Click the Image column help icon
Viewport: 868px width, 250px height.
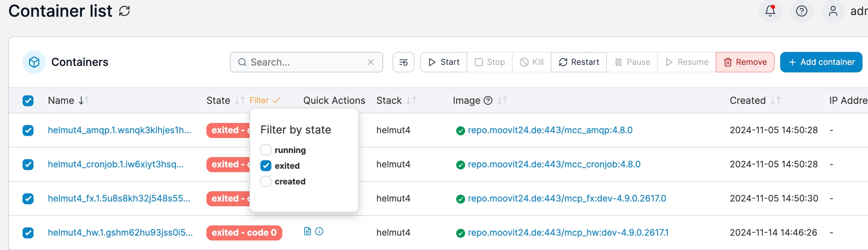488,101
